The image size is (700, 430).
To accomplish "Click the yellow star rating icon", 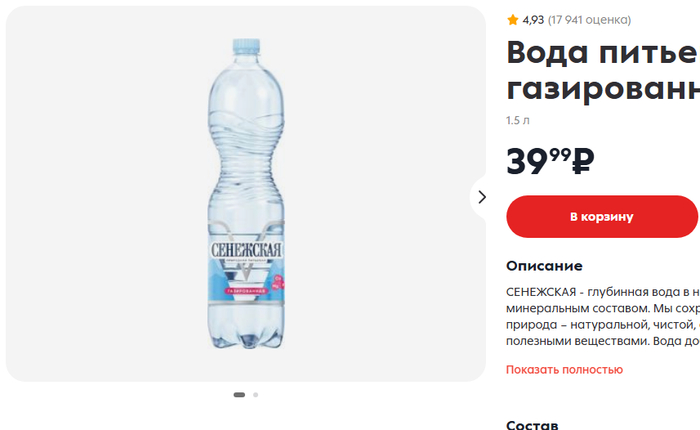I will coord(512,20).
